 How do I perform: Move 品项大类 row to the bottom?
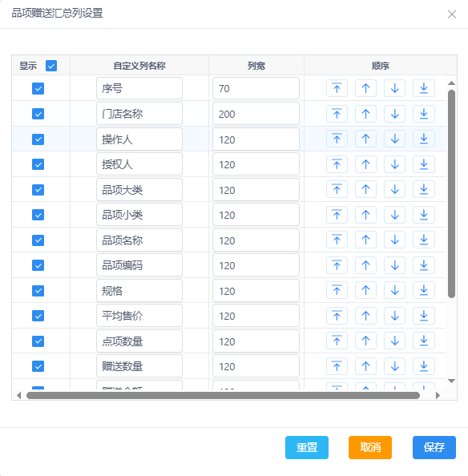pyautogui.click(x=424, y=189)
